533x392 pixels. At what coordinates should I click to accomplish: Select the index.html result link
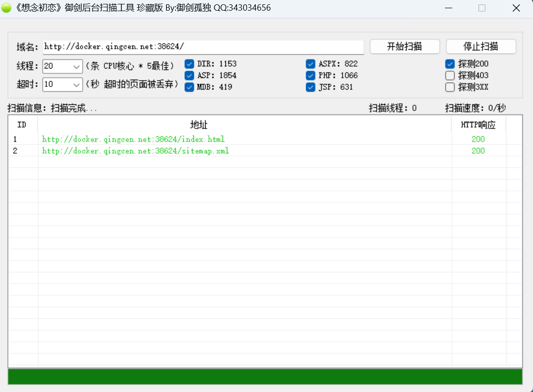[133, 139]
